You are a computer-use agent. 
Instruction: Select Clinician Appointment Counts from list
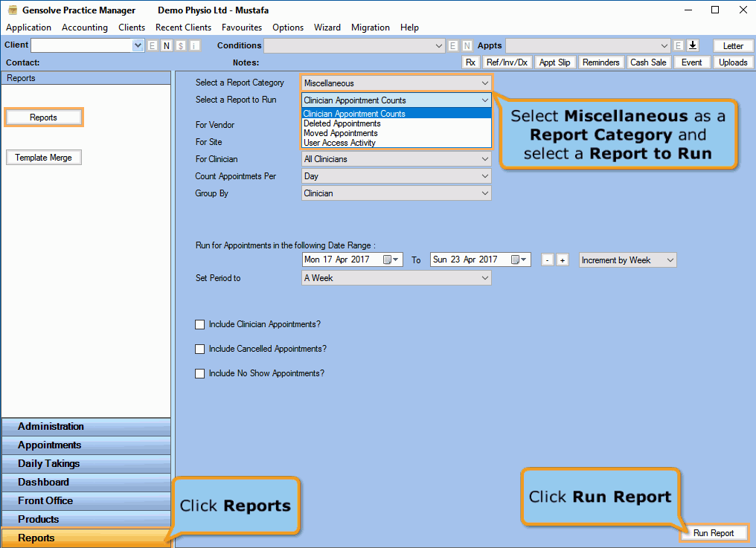click(397, 114)
